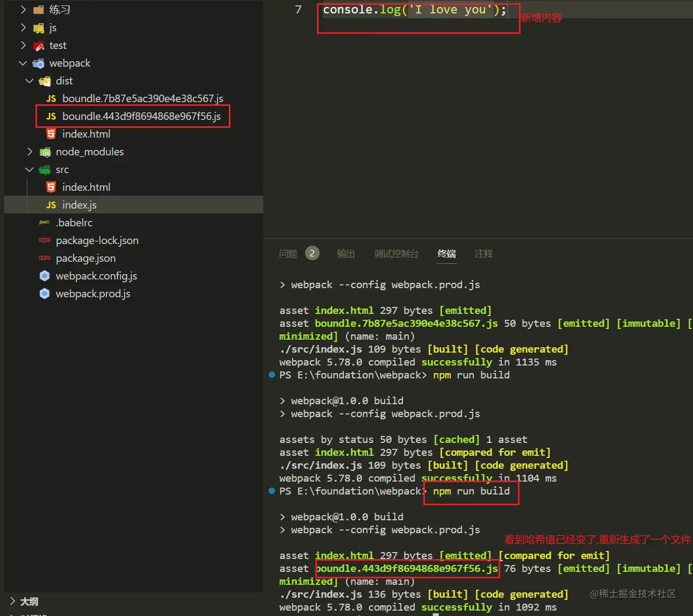Image resolution: width=693 pixels, height=616 pixels.
Task: Click the node_modules folder icon
Action: pyautogui.click(x=45, y=152)
